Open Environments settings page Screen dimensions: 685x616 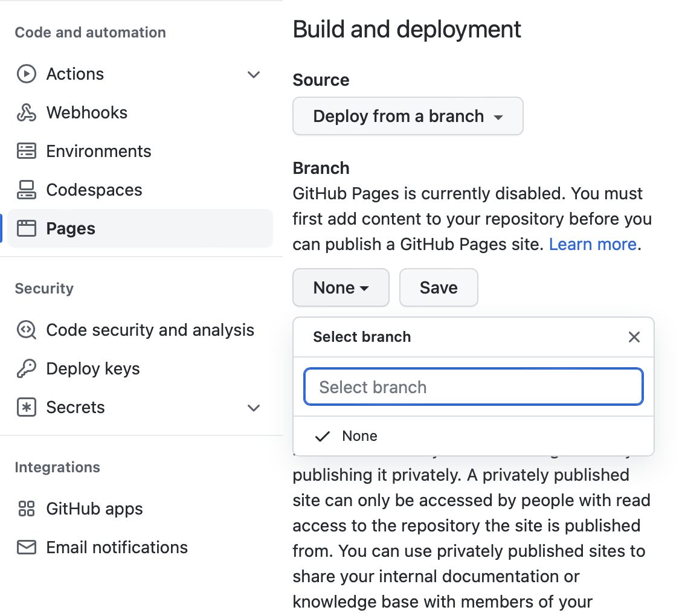point(140,151)
